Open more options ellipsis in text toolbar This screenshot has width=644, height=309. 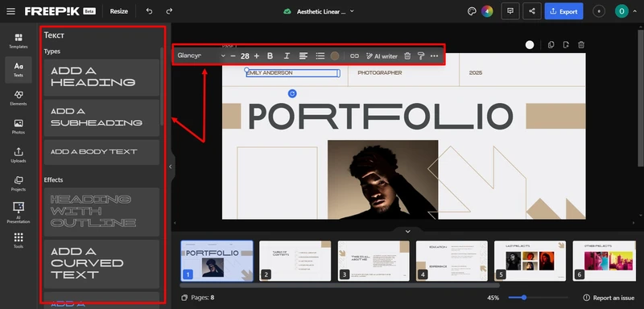[x=434, y=56]
